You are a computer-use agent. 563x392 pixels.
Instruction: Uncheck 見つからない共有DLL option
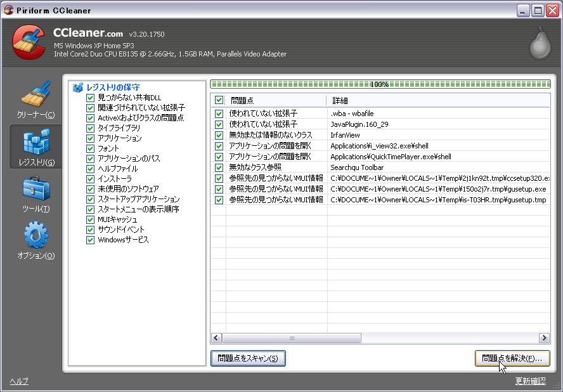click(90, 98)
